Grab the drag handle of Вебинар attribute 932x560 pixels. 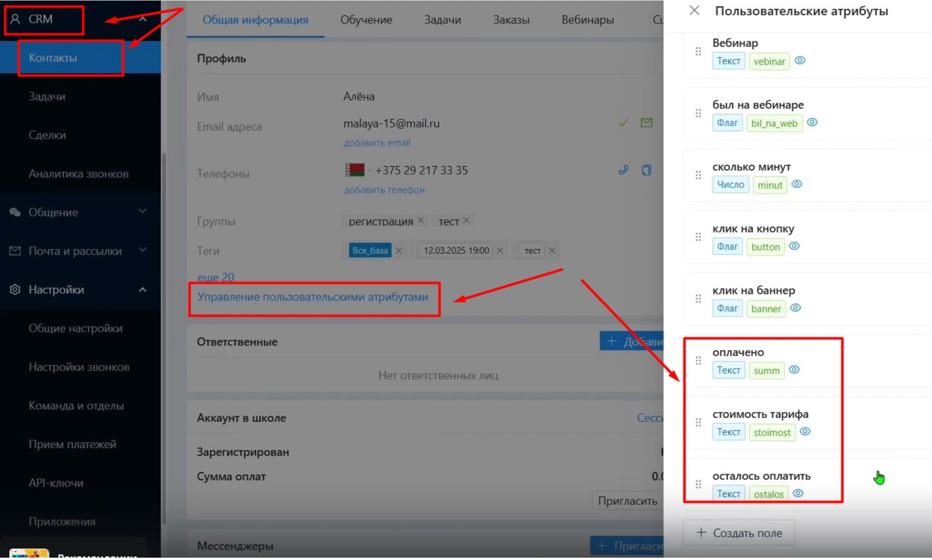pos(698,51)
